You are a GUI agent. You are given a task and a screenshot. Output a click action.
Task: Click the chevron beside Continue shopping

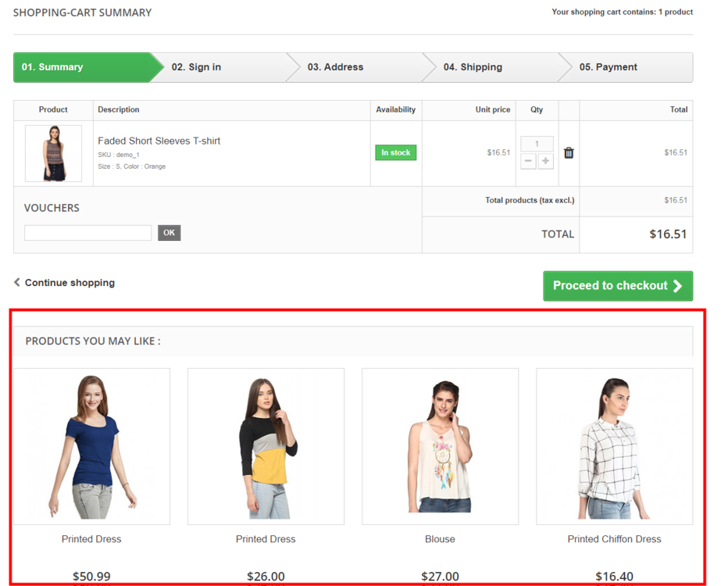[16, 283]
